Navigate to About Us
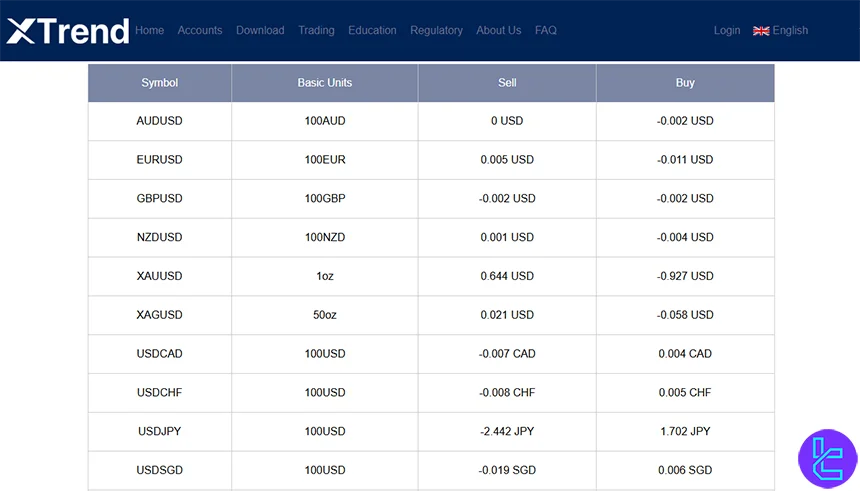860x491 pixels. [498, 31]
